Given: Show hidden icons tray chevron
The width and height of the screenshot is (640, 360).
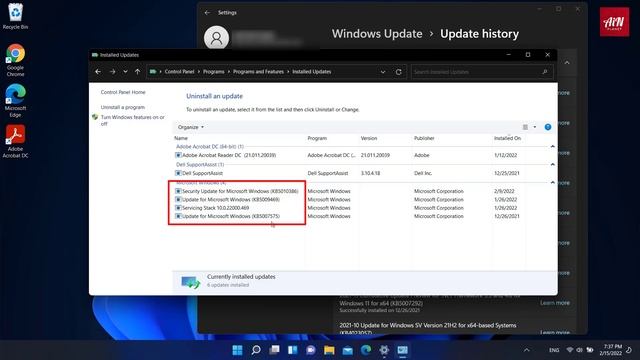Looking at the screenshot, I should tap(527, 350).
